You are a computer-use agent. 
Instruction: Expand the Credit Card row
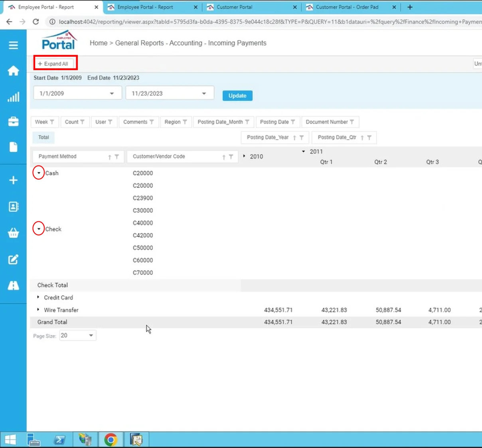point(38,297)
